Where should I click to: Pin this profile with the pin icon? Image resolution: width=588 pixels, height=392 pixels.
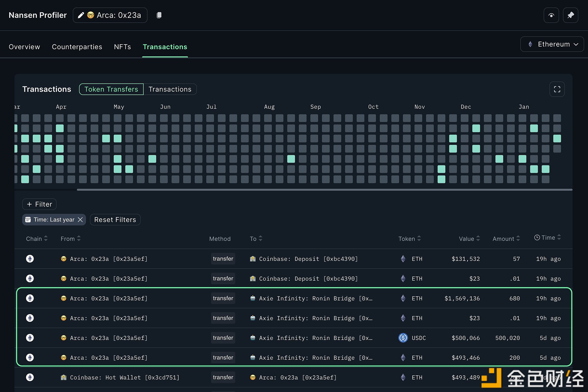(x=570, y=15)
